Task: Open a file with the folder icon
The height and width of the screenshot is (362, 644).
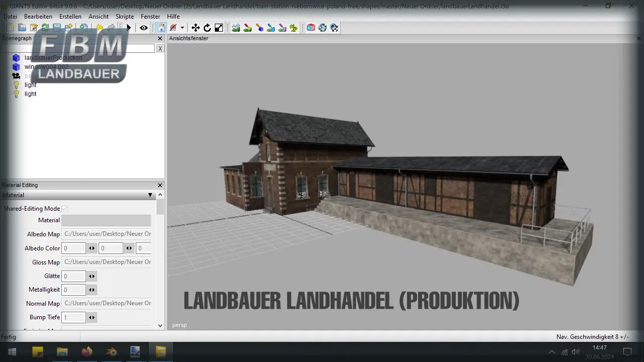Action: [22, 28]
